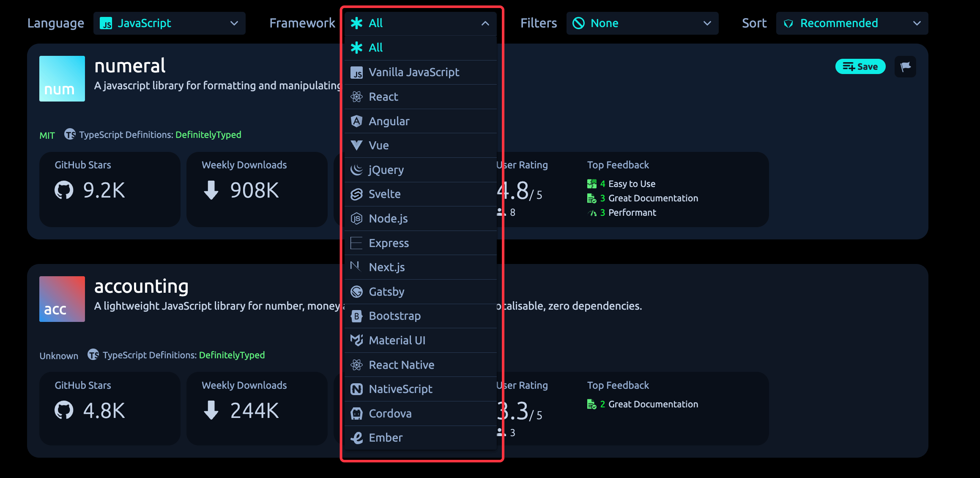
Task: Expand the Filters None dropdown
Action: click(x=642, y=23)
